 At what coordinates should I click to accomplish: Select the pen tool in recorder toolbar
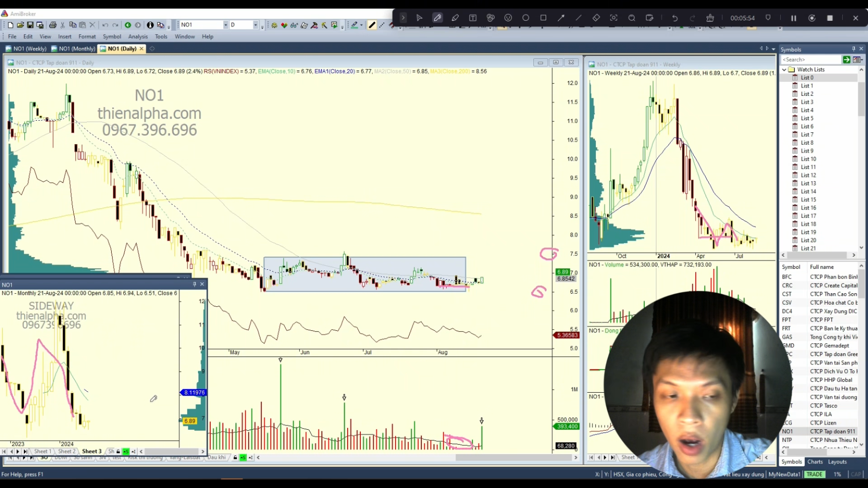pyautogui.click(x=437, y=18)
